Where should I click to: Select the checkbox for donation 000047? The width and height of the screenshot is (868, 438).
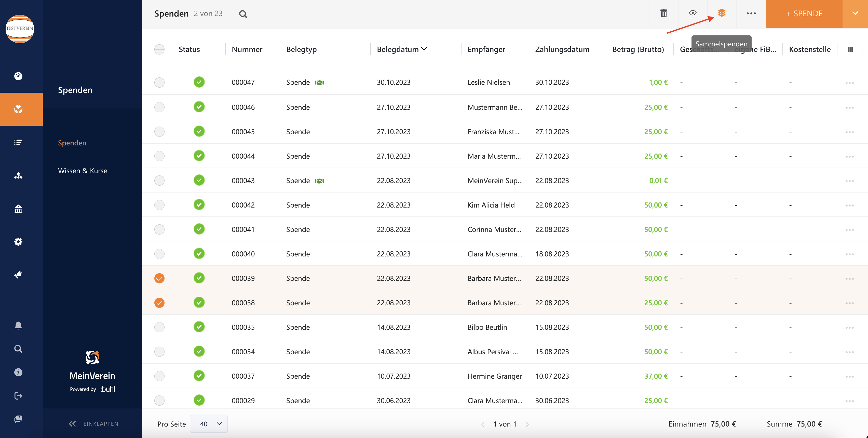(x=159, y=82)
